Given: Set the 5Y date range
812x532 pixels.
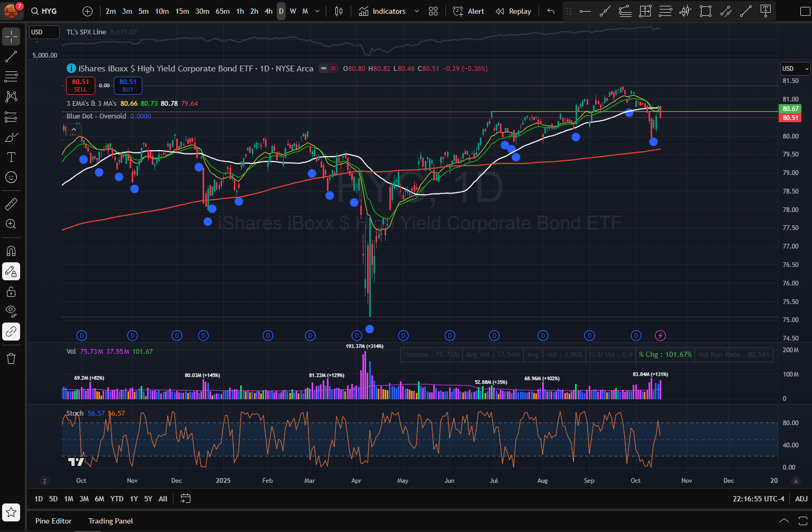Looking at the screenshot, I should click(148, 499).
